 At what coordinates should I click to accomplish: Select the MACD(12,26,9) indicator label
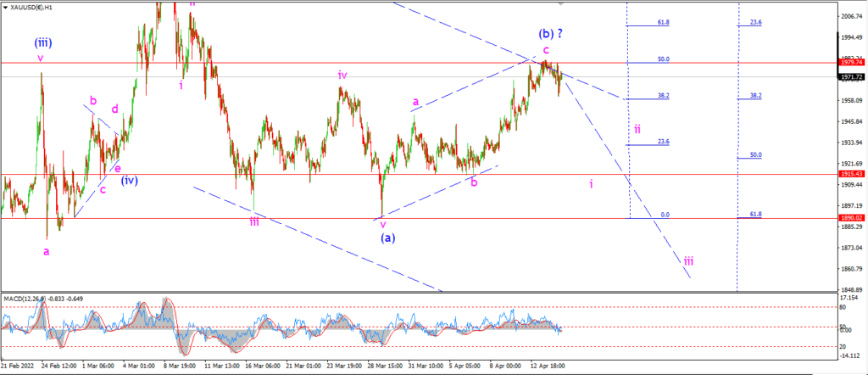(25, 299)
